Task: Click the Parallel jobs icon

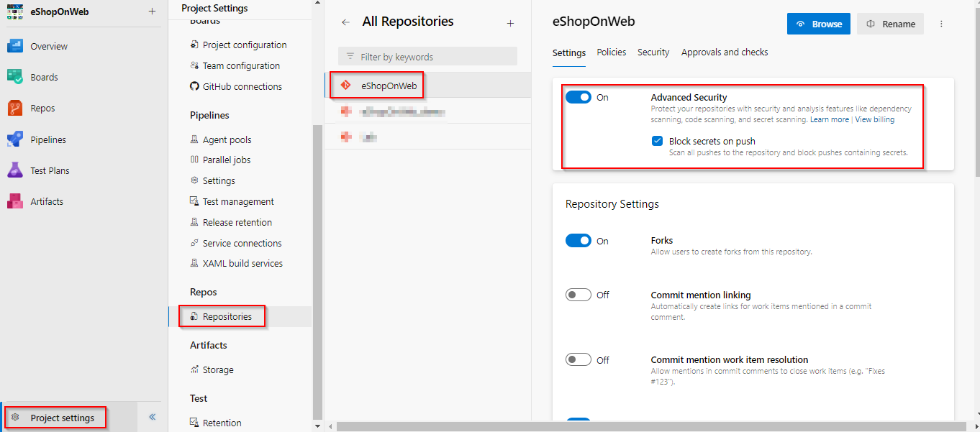Action: [194, 160]
